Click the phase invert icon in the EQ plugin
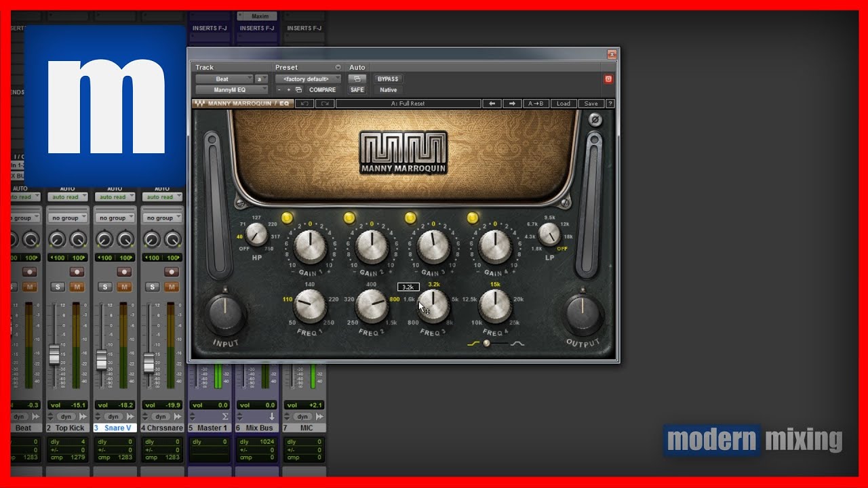Screen dimensions: 868x488 click(x=595, y=120)
